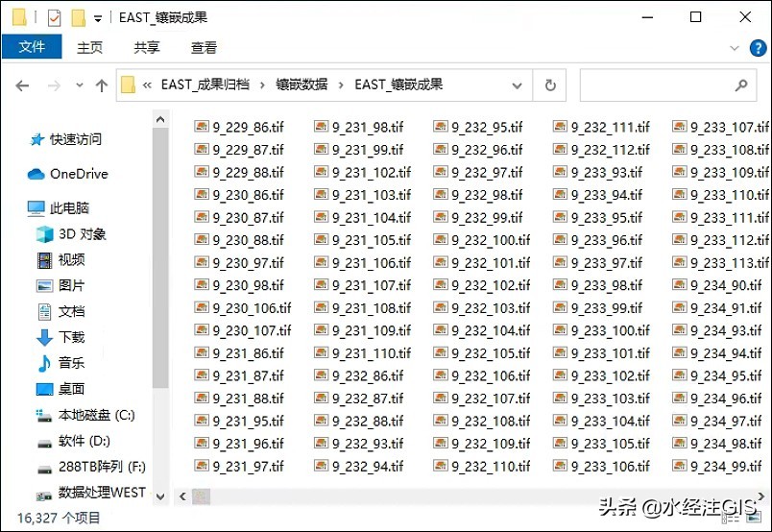The height and width of the screenshot is (532, 772).
Task: Click the 16,327 个项目 status text
Action: (59, 518)
